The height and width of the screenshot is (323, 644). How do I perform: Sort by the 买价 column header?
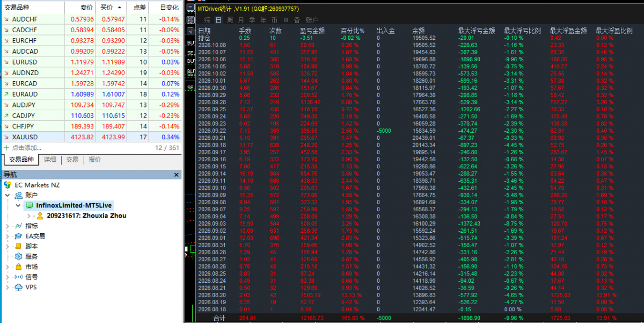coord(112,8)
